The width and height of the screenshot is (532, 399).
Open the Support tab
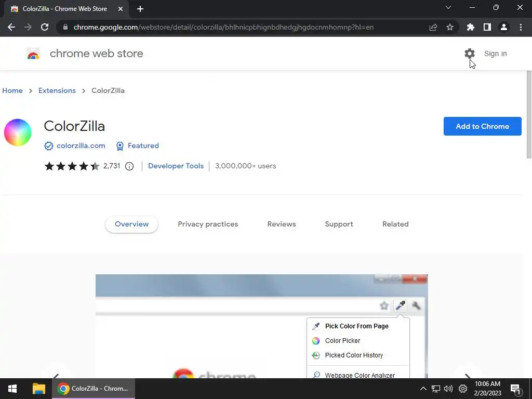[339, 224]
